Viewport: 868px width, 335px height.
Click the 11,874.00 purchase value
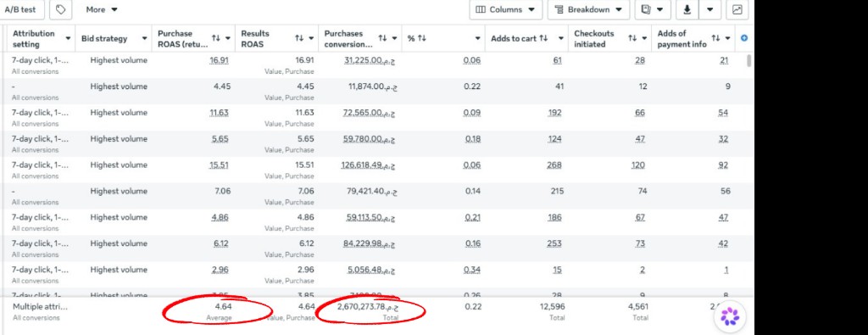coord(373,87)
